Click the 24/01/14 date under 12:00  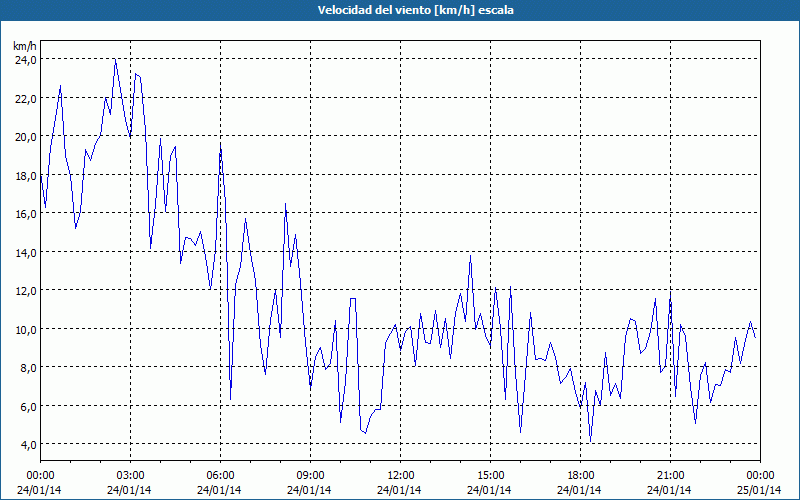click(399, 490)
